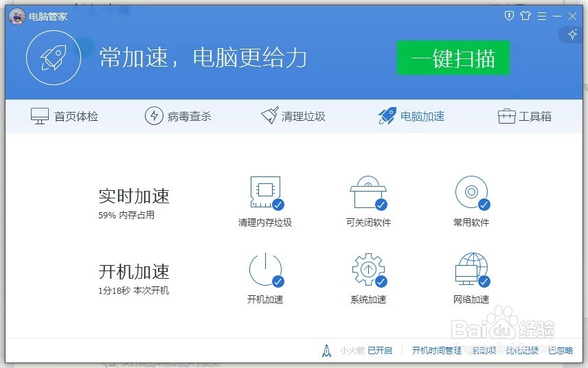Click the 常用软件 label
Image resolution: width=588 pixels, height=368 pixels.
471,222
